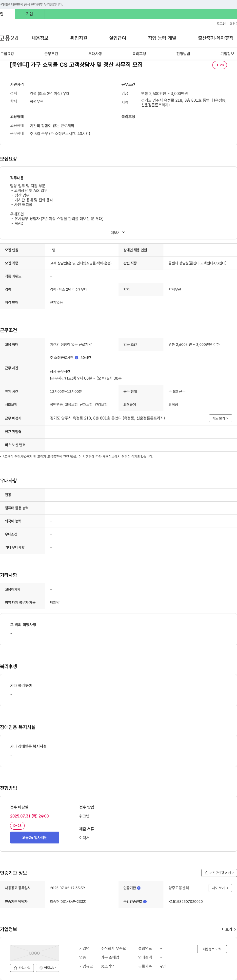The width and height of the screenshot is (237, 980).
Task: Click the 휴게 시간 value 12시00분~13시00분
Action: click(x=66, y=392)
